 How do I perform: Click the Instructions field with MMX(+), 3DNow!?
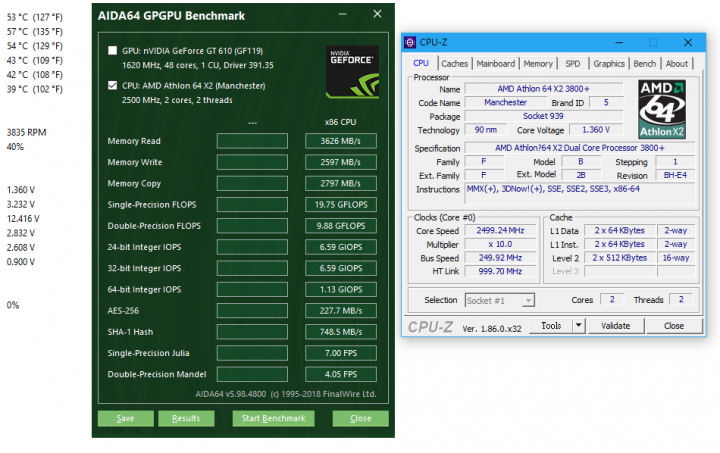(x=580, y=193)
